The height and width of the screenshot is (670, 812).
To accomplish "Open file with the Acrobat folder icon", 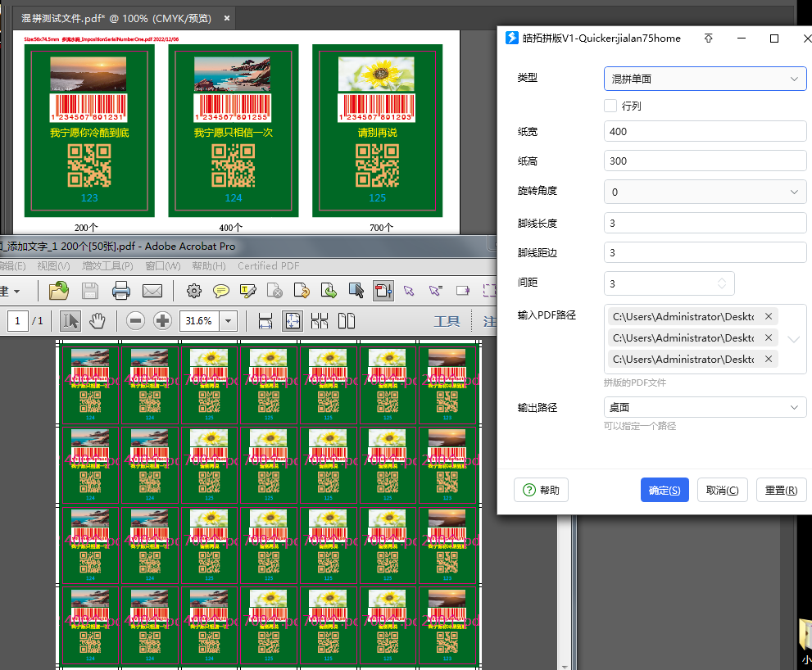I will 59,291.
